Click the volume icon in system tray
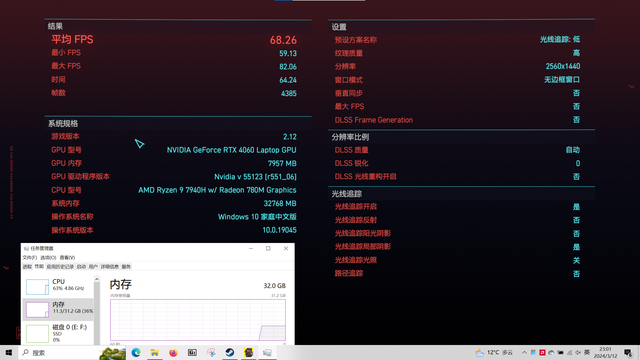This screenshot has width=640, height=360. pos(578,352)
